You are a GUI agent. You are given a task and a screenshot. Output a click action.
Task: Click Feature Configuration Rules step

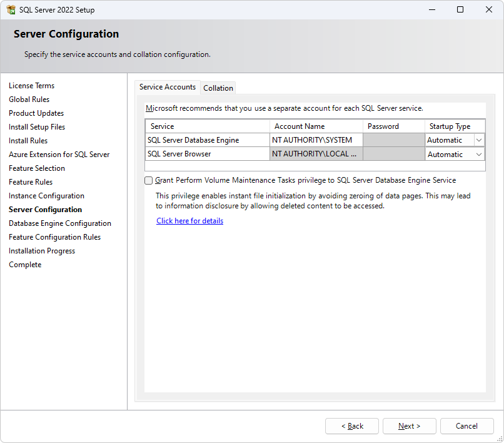click(54, 237)
